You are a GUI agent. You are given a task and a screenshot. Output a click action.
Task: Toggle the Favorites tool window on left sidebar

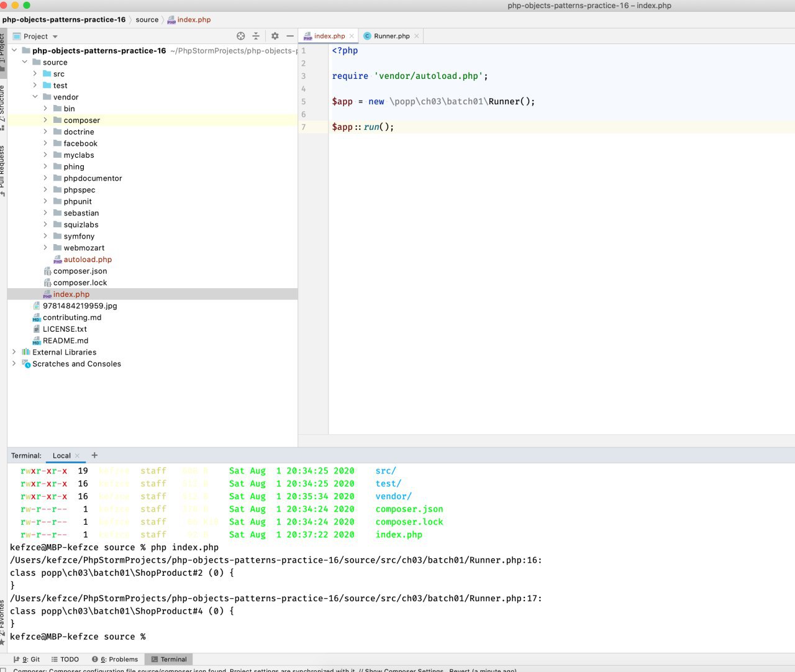(x=3, y=621)
